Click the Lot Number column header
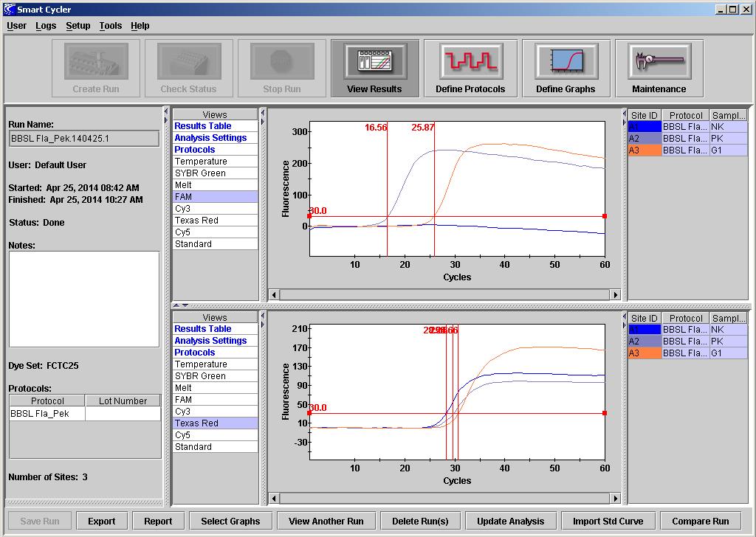This screenshot has height=537, width=756. click(123, 401)
